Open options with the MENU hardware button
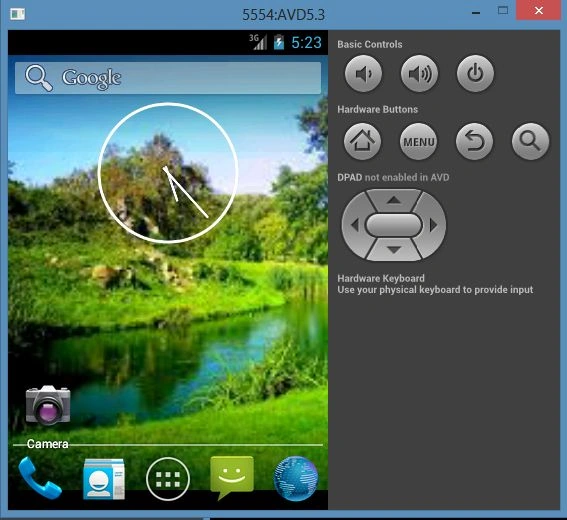Viewport: 567px width, 520px height. [419, 141]
